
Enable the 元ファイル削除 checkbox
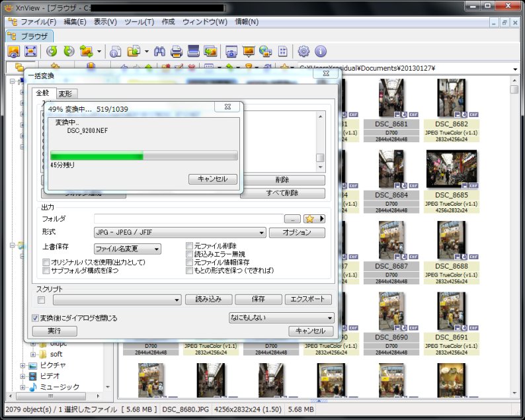(x=190, y=246)
